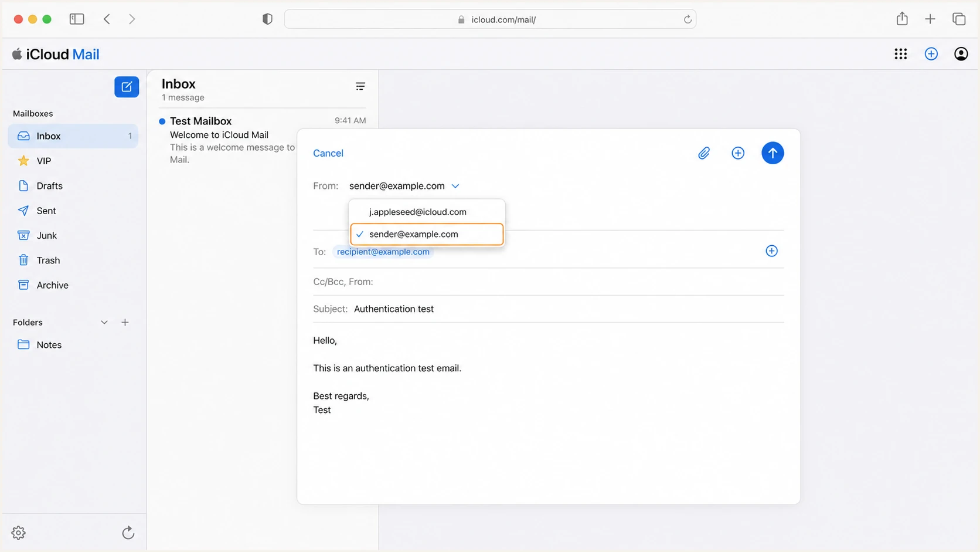Reload the page in address bar

tap(688, 19)
